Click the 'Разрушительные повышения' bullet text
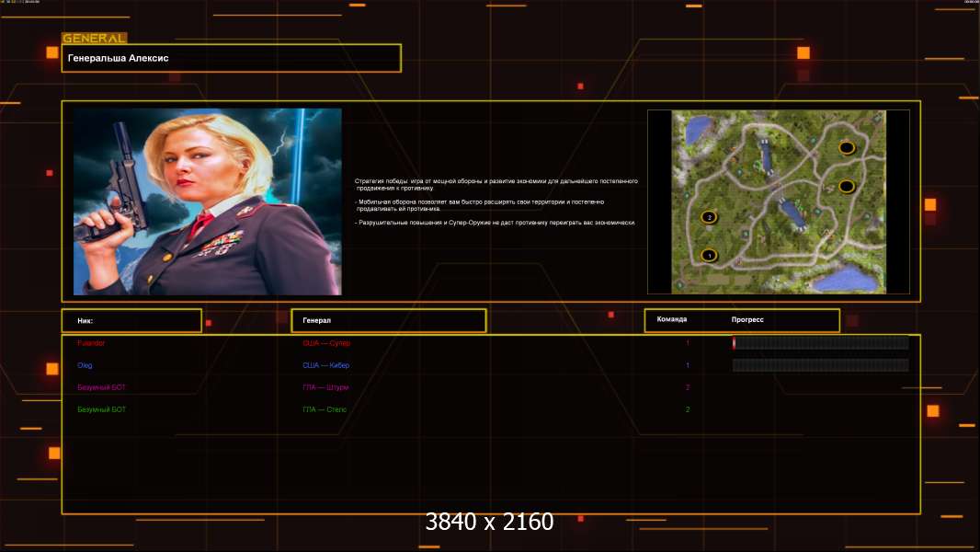 [x=495, y=223]
